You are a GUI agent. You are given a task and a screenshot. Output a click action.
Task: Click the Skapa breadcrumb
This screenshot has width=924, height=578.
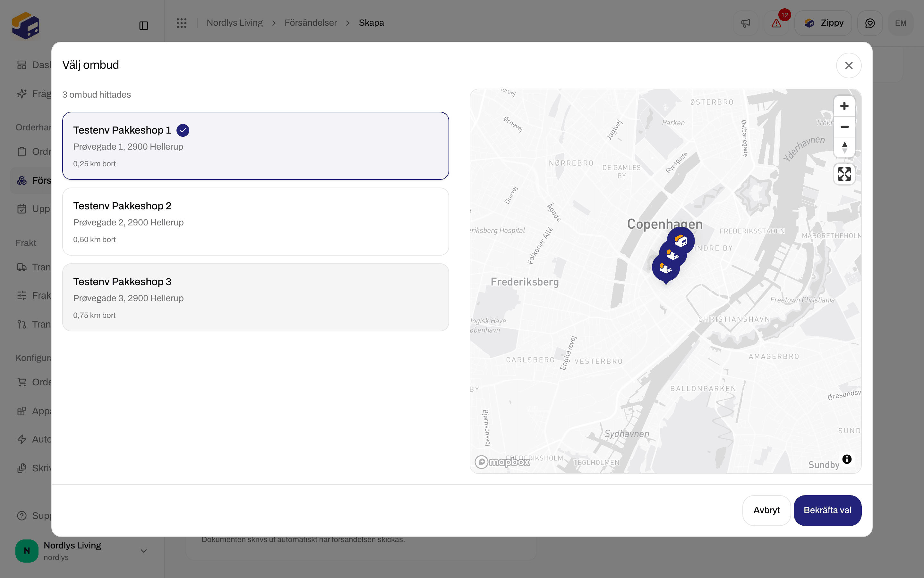click(x=371, y=23)
